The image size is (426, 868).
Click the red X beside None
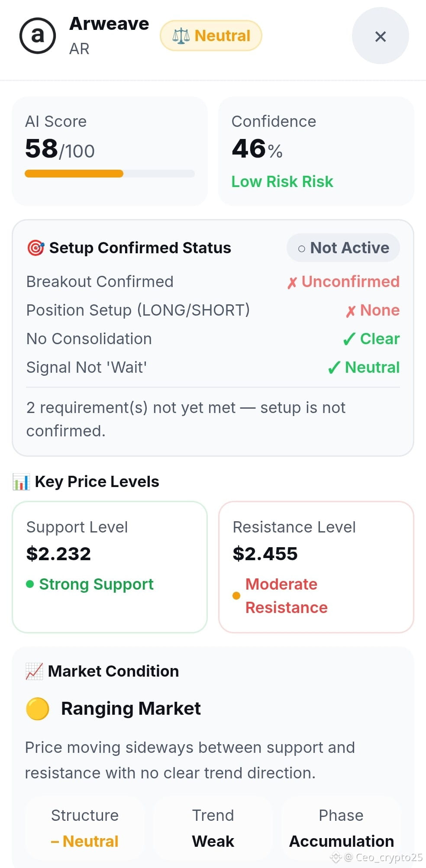[351, 311]
